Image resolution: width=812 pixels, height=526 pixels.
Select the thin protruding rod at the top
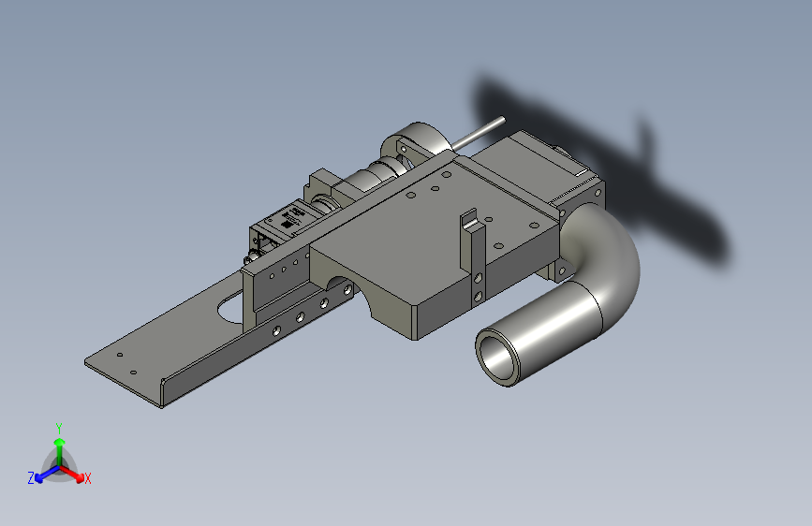tap(478, 134)
